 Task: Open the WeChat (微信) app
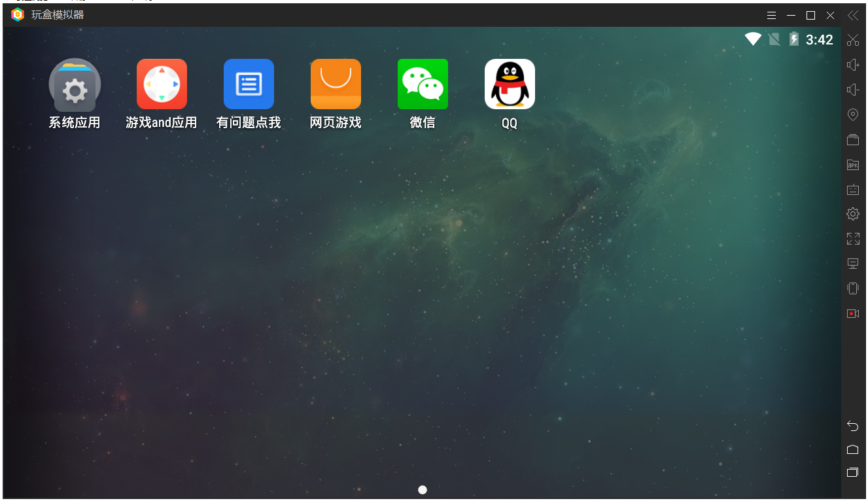pyautogui.click(x=423, y=84)
